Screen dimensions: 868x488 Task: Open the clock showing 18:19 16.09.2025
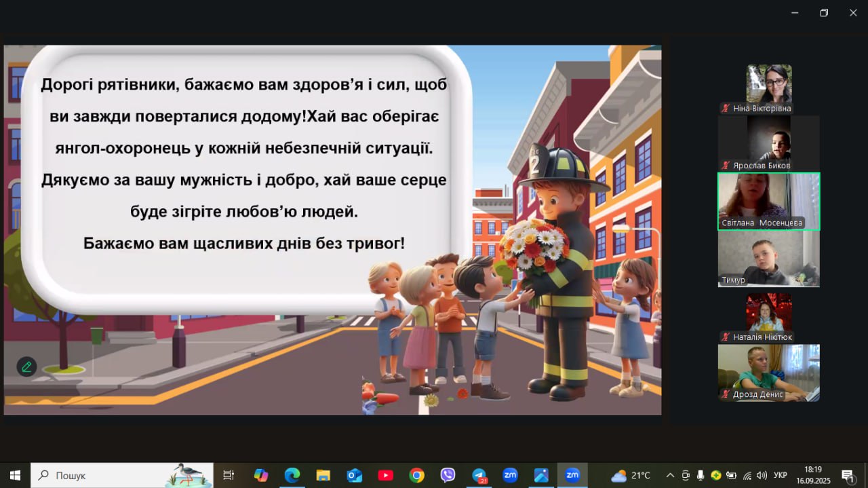click(813, 475)
